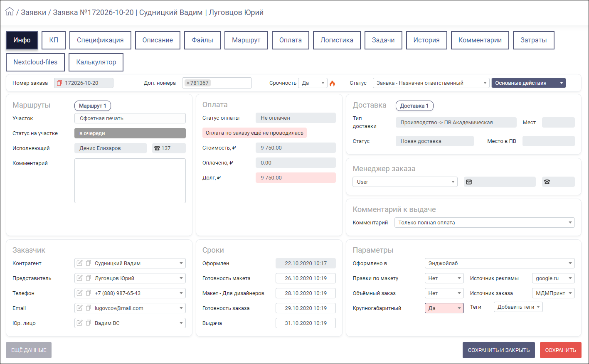Open Затраты tab

click(x=533, y=40)
